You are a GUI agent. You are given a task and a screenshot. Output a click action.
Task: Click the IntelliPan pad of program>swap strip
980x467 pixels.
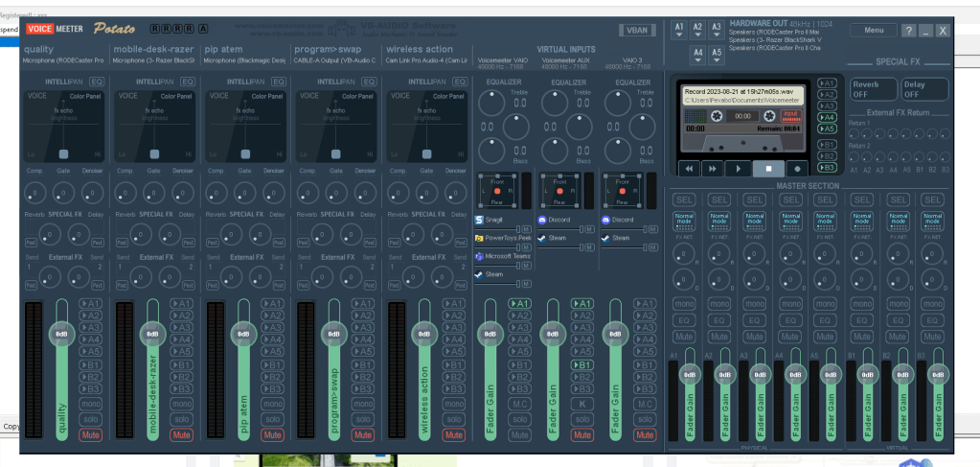(x=335, y=126)
